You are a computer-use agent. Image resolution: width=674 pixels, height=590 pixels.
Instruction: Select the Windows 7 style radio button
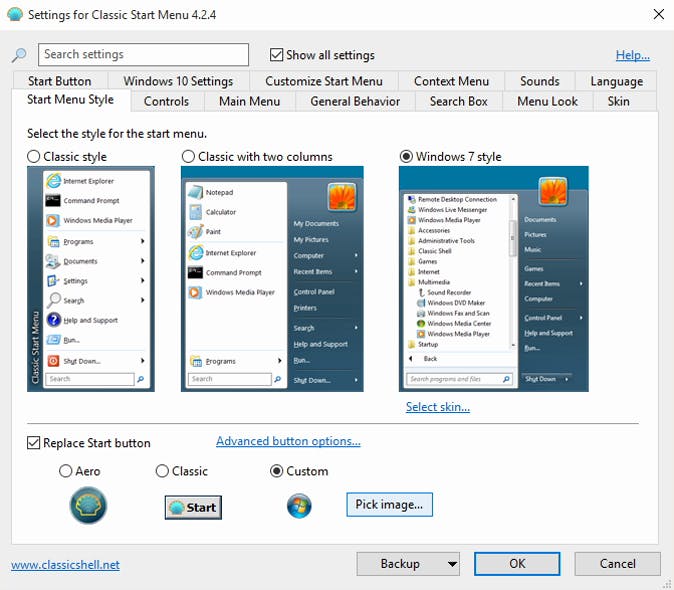tap(406, 156)
